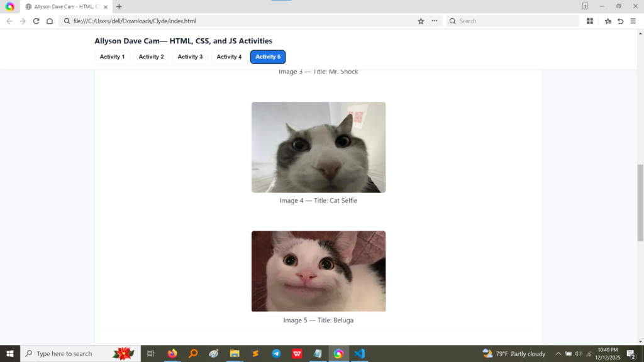This screenshot has width=644, height=362.
Task: Reload the page with the refresh icon
Action: coord(36,21)
